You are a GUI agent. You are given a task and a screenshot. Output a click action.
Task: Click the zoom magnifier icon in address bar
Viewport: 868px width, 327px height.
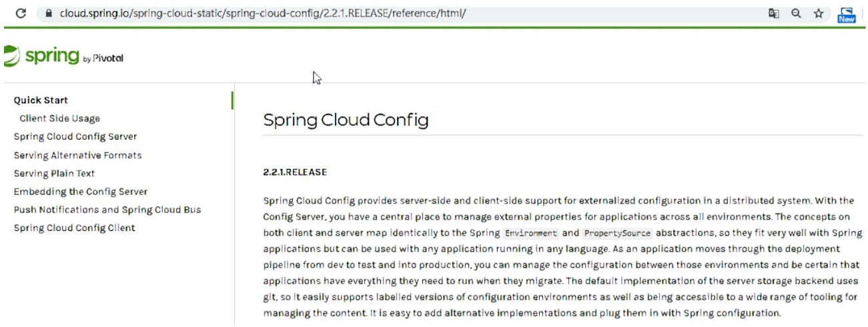[x=796, y=13]
